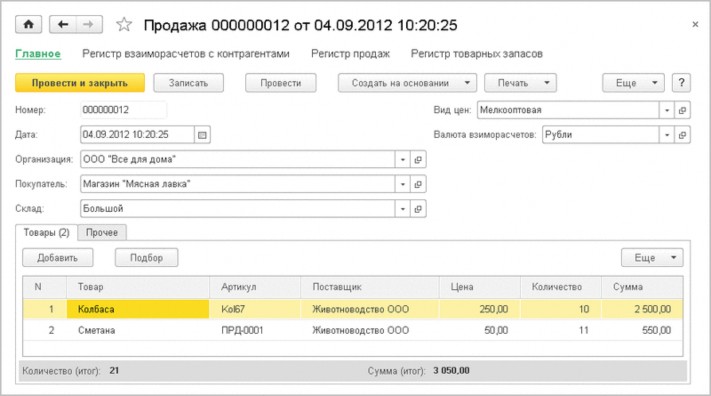Click the Записать button
711x396 pixels.
click(189, 83)
